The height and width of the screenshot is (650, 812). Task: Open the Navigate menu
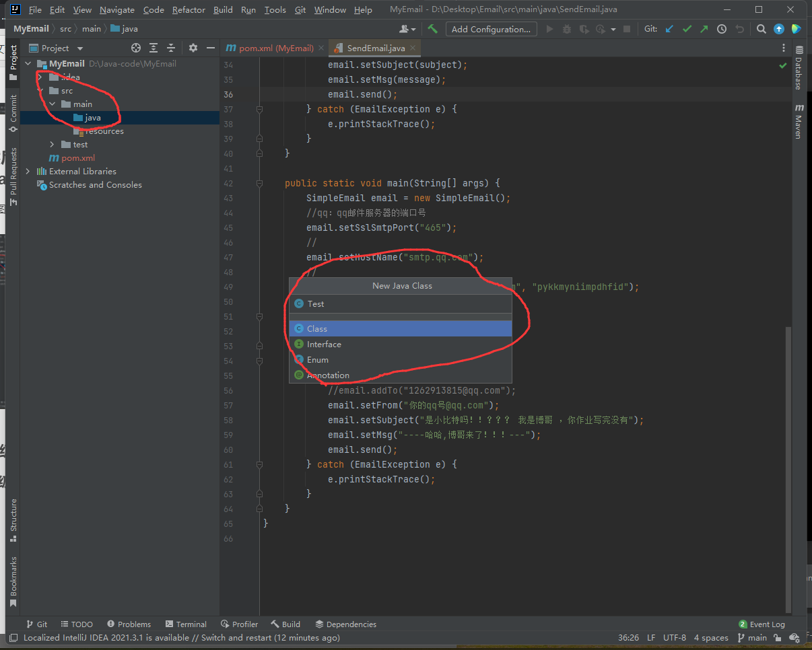pos(117,9)
